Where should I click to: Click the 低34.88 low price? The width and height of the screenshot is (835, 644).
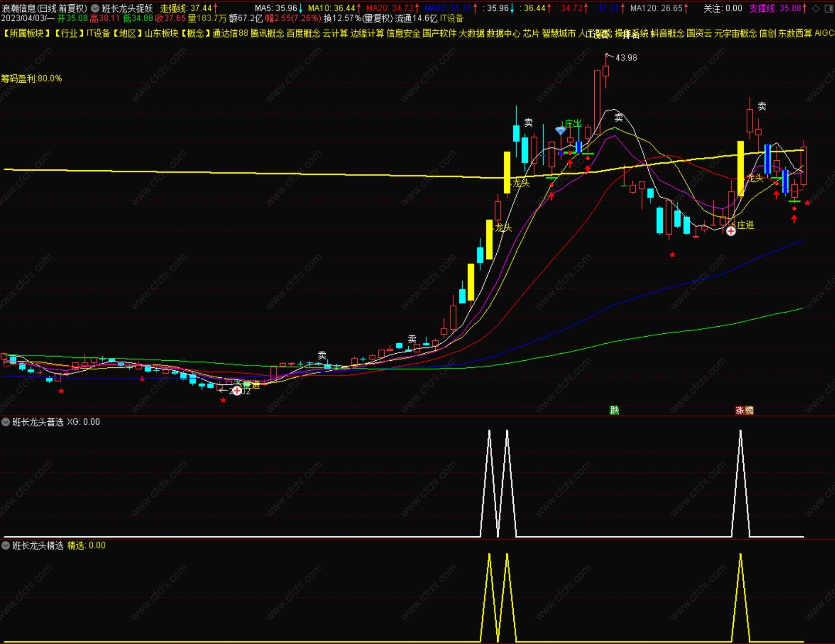(138, 18)
